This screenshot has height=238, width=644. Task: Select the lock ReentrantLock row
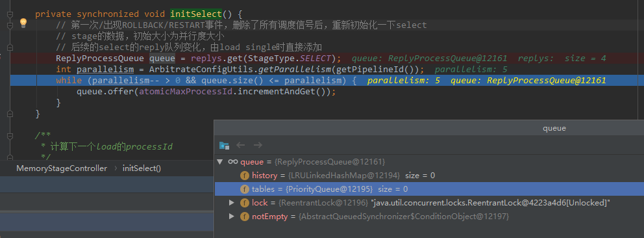[x=429, y=203]
